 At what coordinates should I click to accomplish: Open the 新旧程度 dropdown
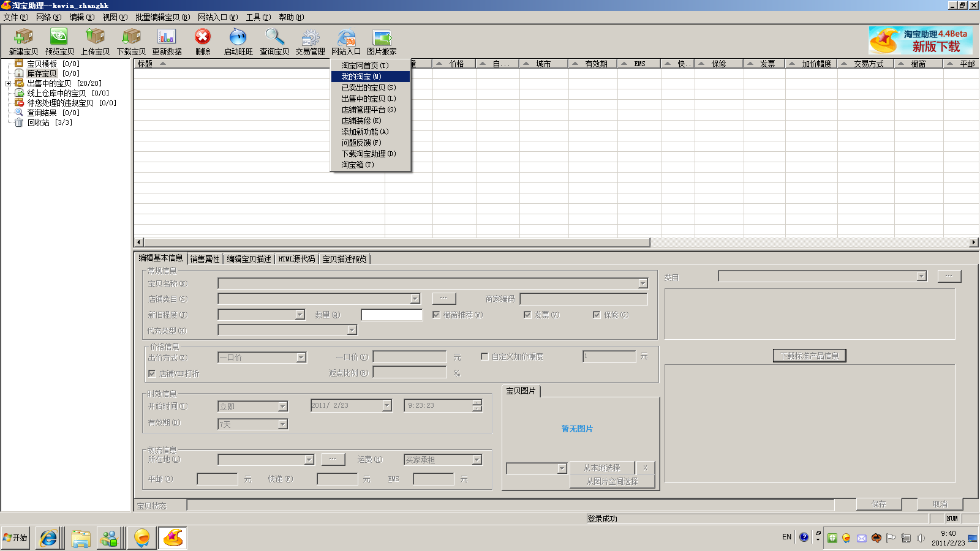[x=300, y=315]
